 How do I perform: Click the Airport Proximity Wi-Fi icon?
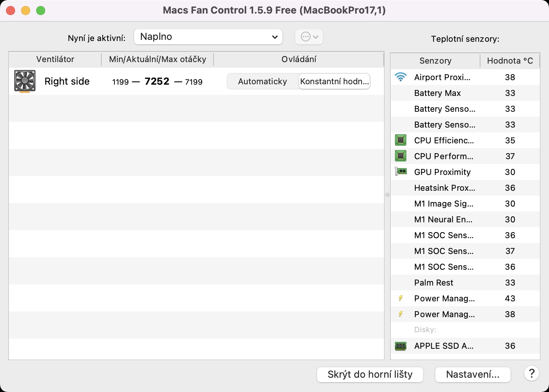click(401, 77)
